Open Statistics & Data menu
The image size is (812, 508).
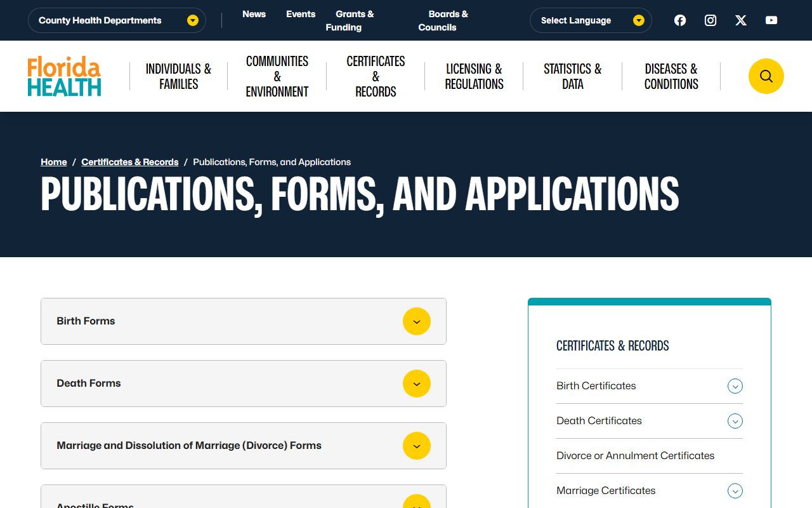(x=572, y=76)
